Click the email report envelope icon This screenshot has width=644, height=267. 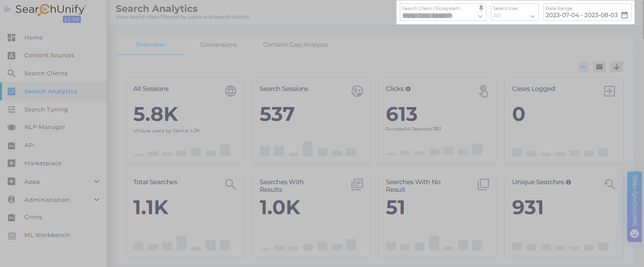pos(600,67)
